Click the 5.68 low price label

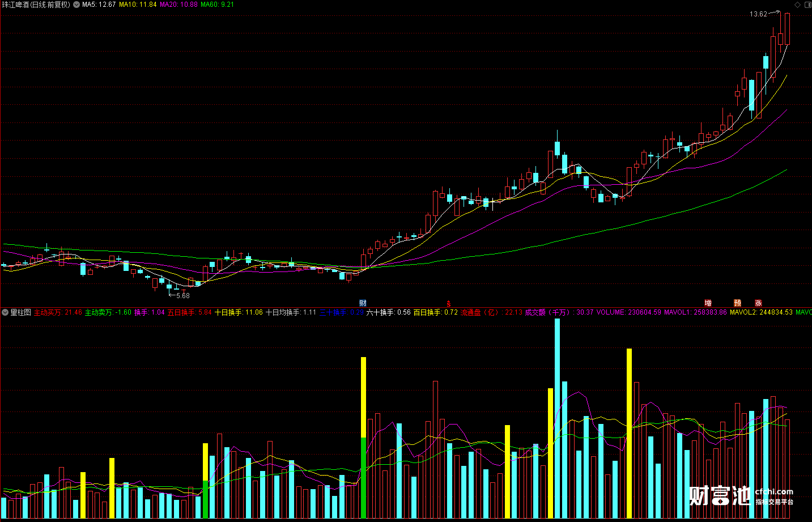(183, 296)
